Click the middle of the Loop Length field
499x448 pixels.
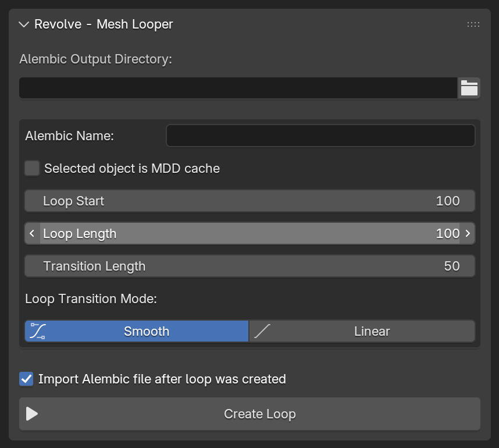point(249,234)
